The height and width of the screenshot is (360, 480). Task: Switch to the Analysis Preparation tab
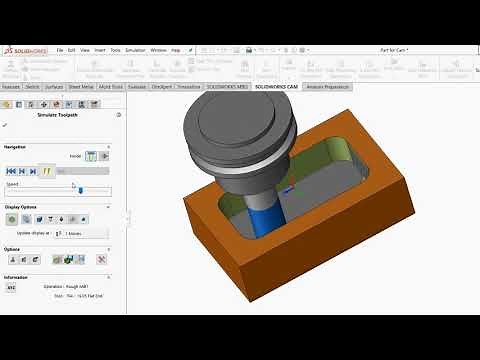pyautogui.click(x=328, y=87)
